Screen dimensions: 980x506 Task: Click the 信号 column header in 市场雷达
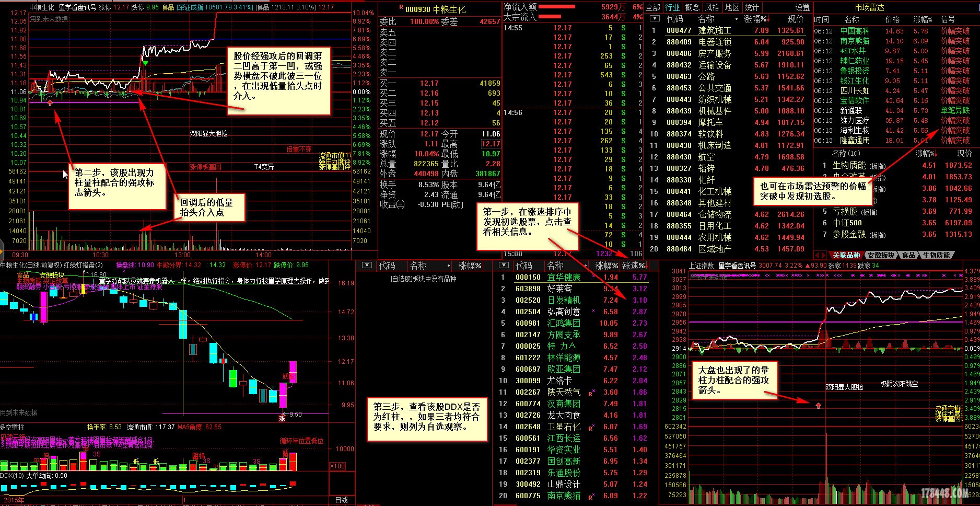coord(948,19)
